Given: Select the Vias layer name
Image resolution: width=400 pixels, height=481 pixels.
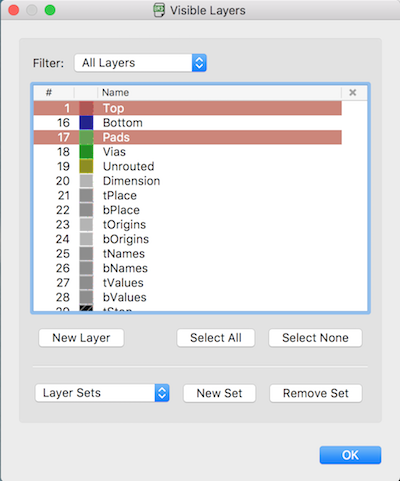Looking at the screenshot, I should pos(114,152).
